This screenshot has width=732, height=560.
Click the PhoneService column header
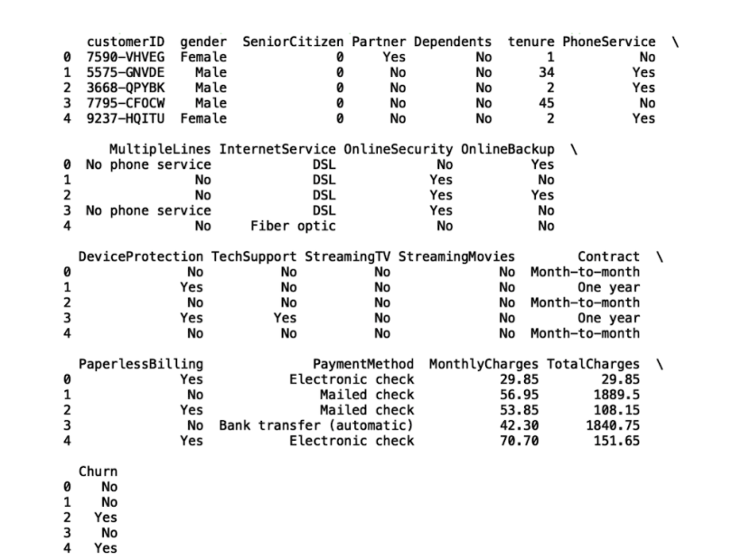pos(609,42)
